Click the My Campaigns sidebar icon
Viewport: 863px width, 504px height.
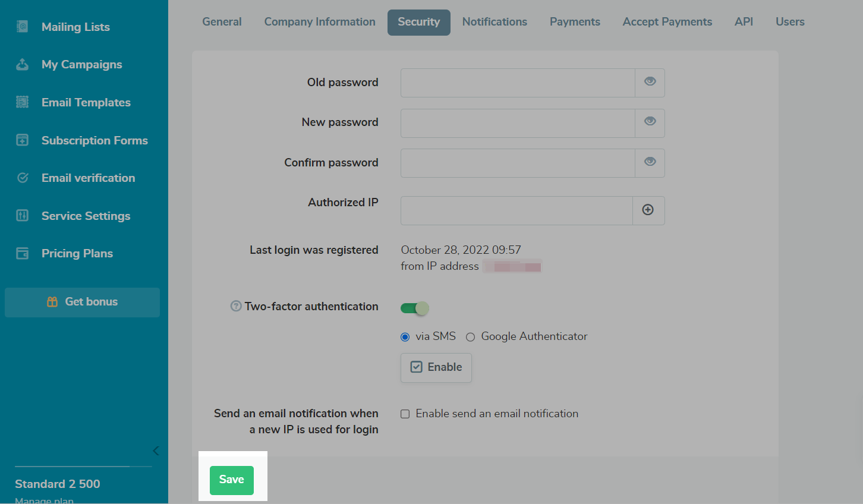(23, 65)
